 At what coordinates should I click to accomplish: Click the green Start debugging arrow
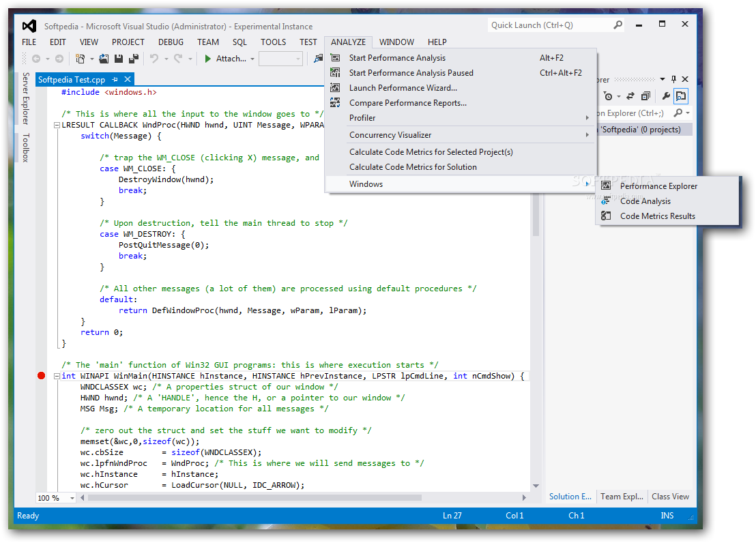[x=208, y=59]
